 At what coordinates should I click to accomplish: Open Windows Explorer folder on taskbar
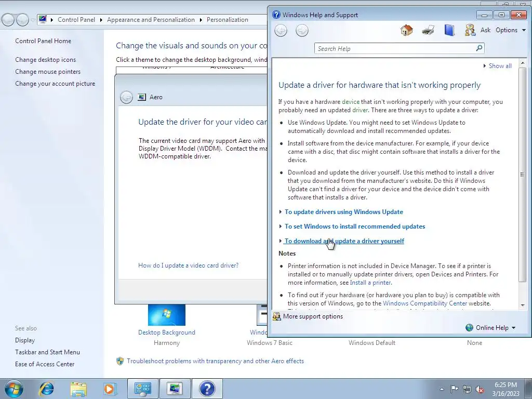78,389
